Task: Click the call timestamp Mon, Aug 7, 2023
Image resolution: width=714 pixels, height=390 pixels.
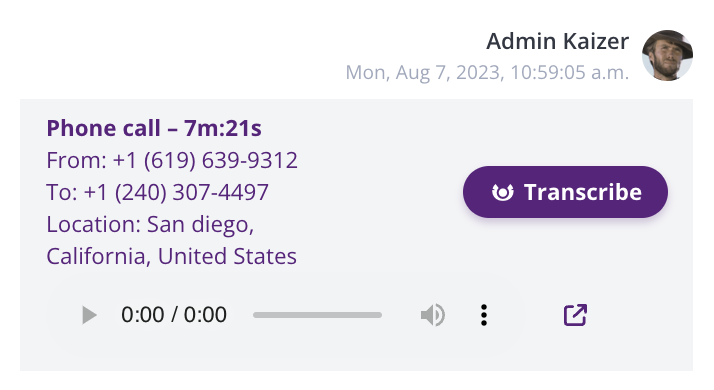Action: coord(425,72)
